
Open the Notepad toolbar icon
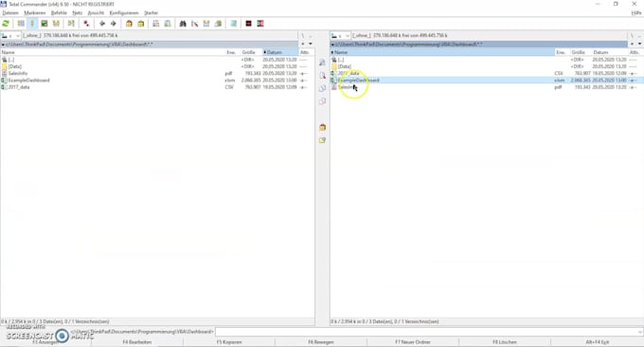click(233, 24)
